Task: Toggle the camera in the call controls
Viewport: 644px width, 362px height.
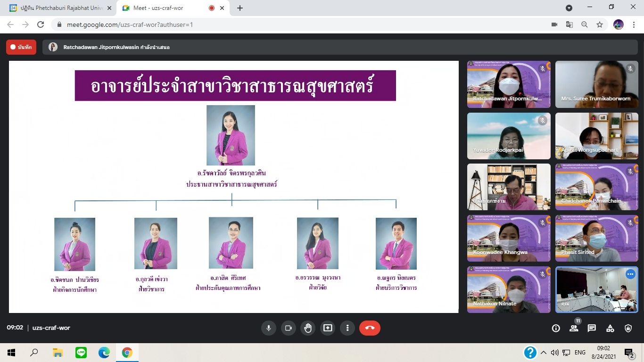Action: 289,328
